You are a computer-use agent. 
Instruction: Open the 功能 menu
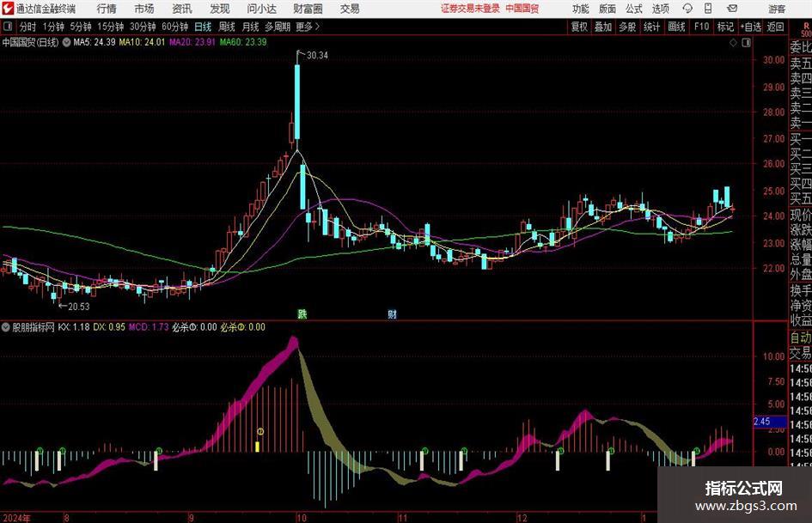581,9
